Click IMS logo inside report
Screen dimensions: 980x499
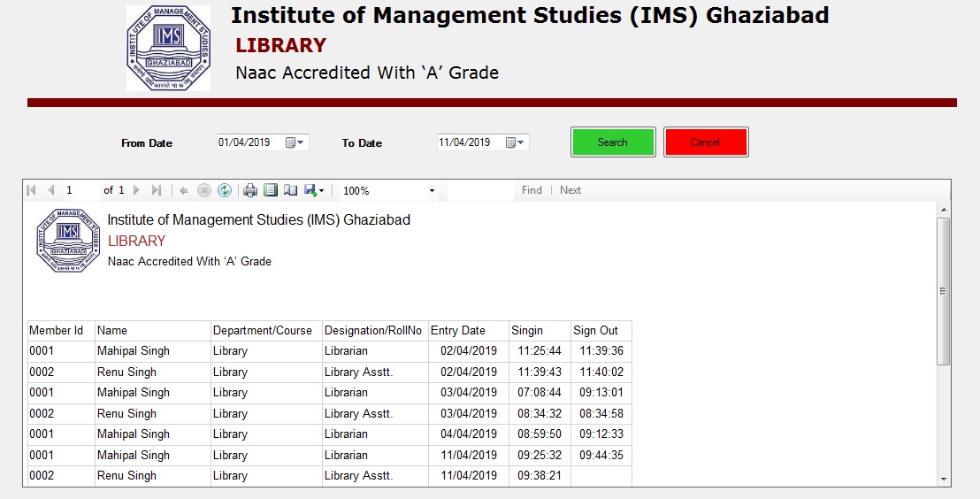tap(68, 241)
